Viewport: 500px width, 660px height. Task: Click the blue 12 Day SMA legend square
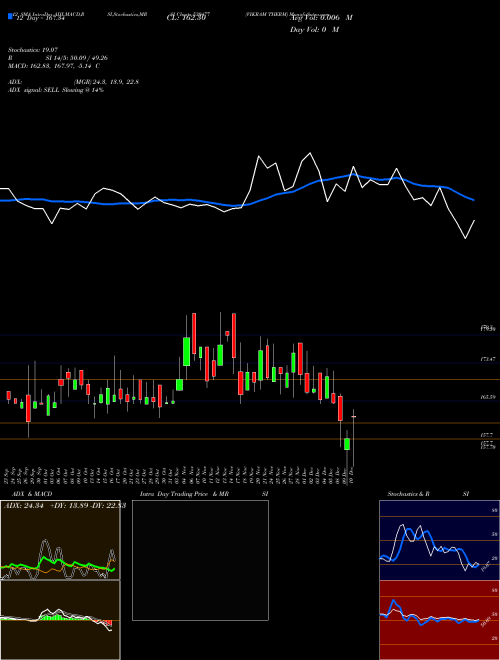(x=11, y=17)
